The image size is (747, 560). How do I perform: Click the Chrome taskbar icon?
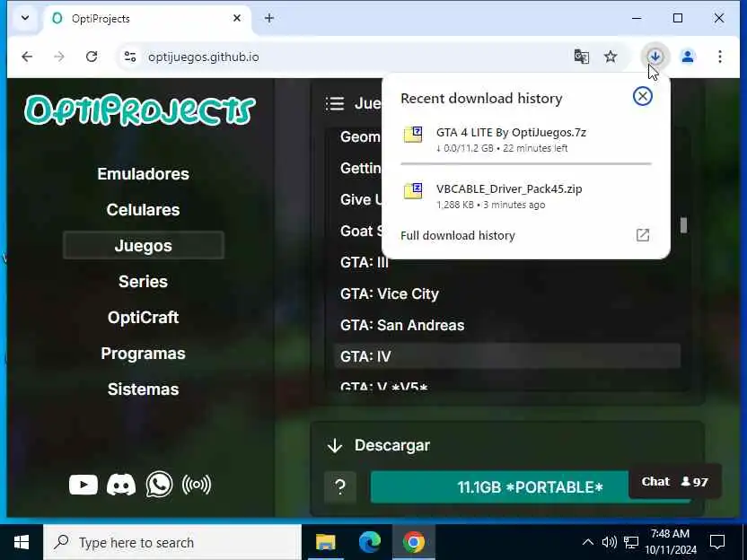click(414, 542)
